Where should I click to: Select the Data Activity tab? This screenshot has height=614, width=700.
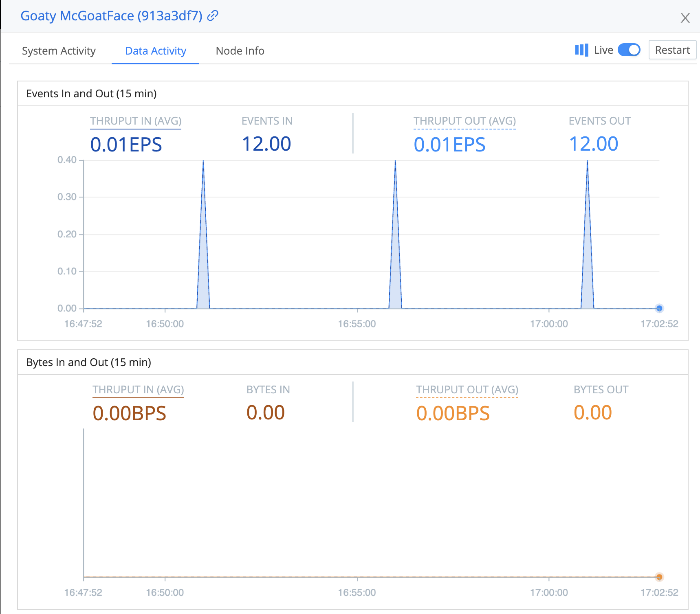coord(155,51)
